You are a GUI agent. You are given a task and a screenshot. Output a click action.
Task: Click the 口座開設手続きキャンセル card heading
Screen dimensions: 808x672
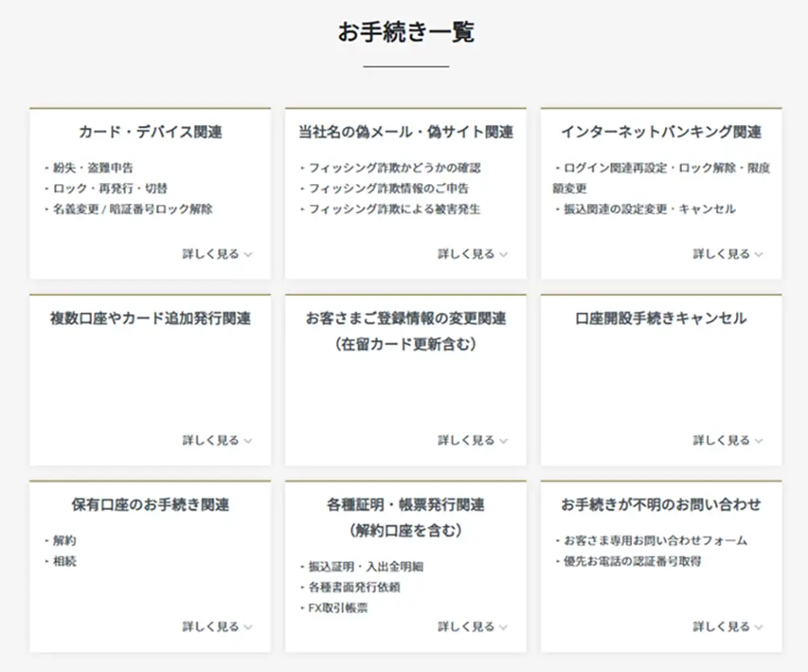coord(661,319)
